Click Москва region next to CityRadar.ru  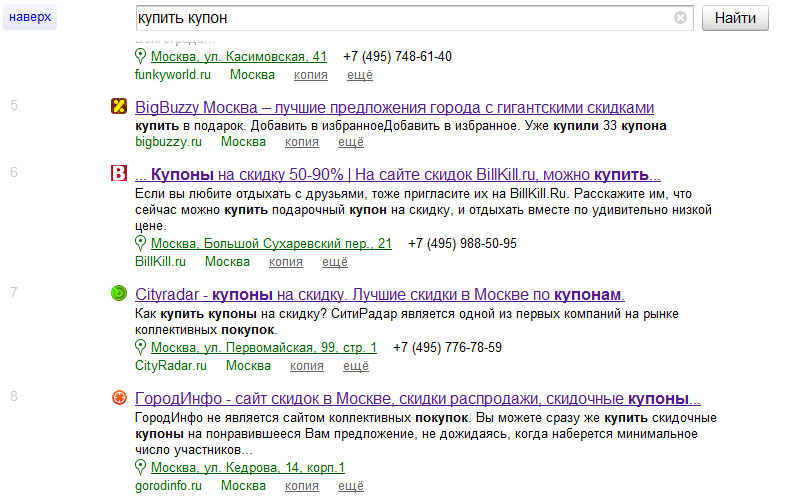coord(248,366)
